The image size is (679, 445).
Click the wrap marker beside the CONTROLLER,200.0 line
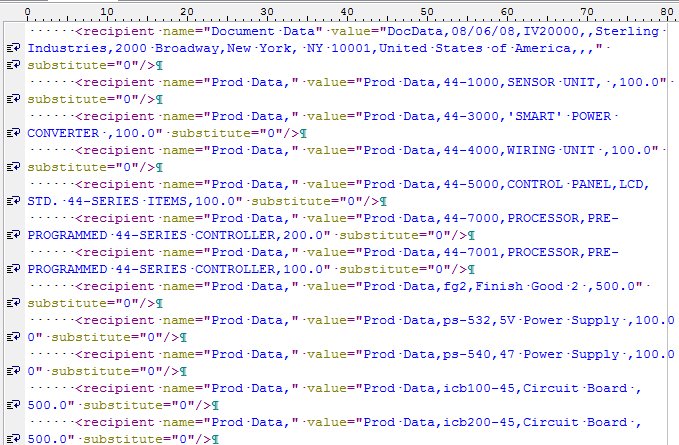[13, 235]
